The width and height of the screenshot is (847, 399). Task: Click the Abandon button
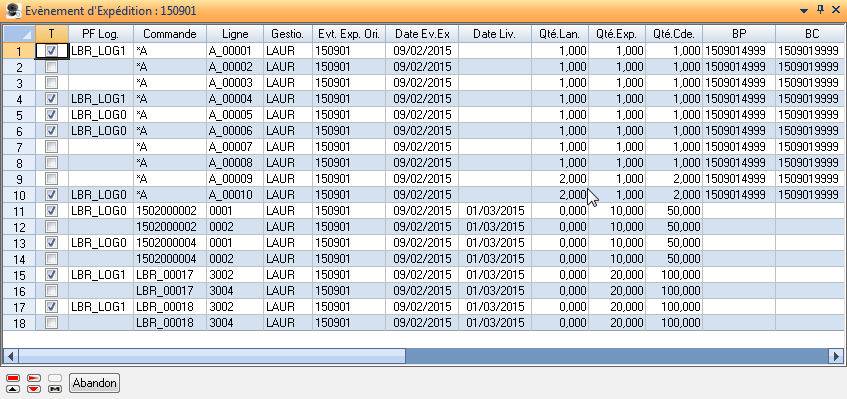(95, 383)
